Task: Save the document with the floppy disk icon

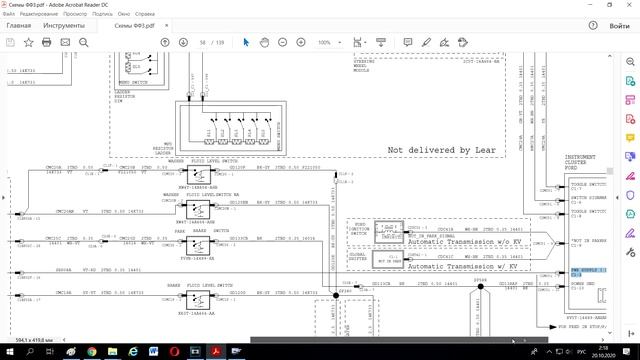Action: coord(10,42)
